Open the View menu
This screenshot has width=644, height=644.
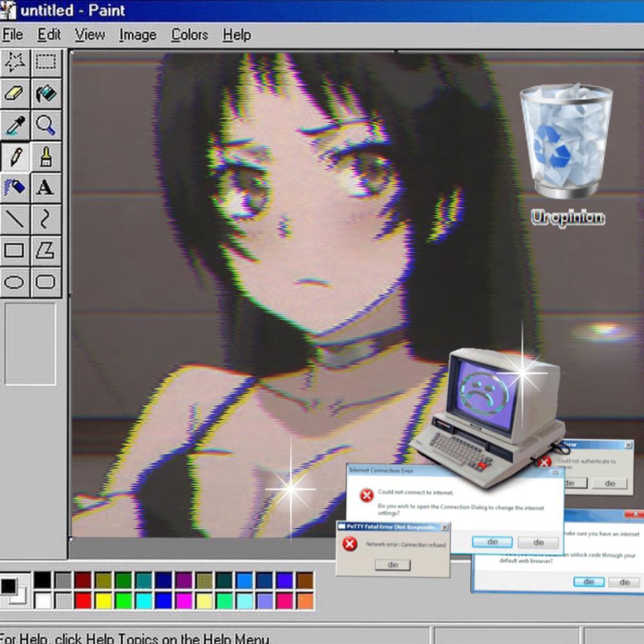coord(90,35)
